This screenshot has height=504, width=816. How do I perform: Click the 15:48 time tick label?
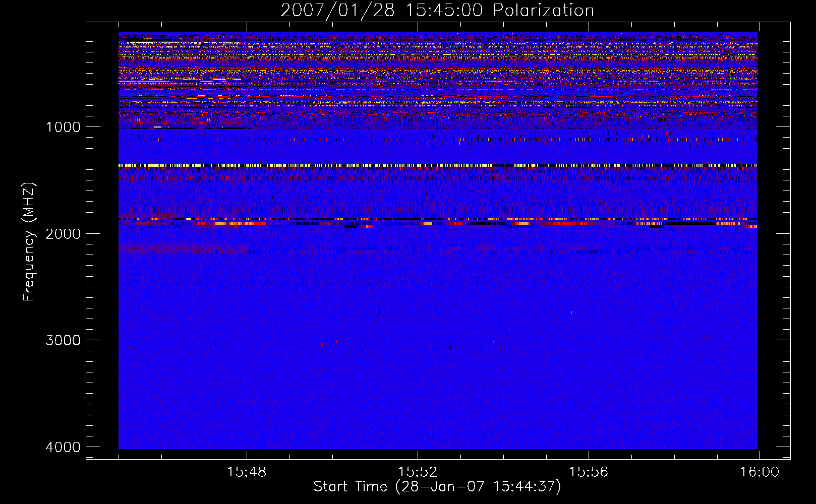pyautogui.click(x=247, y=472)
